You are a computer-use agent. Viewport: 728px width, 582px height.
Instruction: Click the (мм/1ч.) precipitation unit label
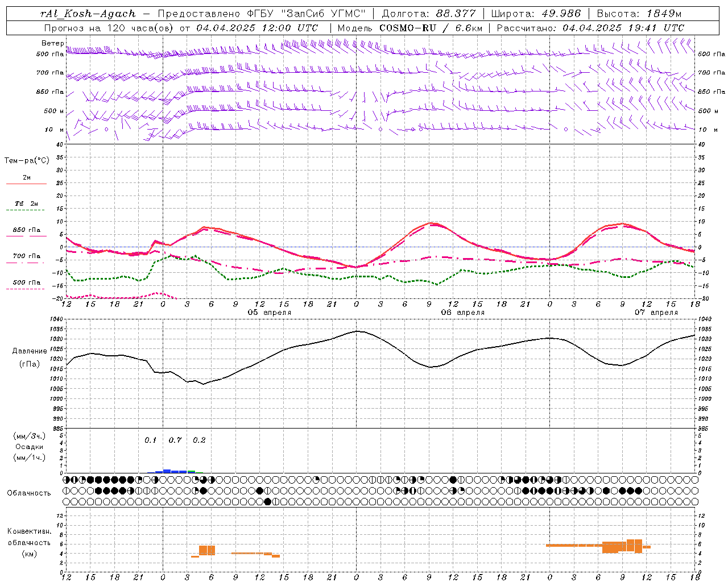[30, 458]
